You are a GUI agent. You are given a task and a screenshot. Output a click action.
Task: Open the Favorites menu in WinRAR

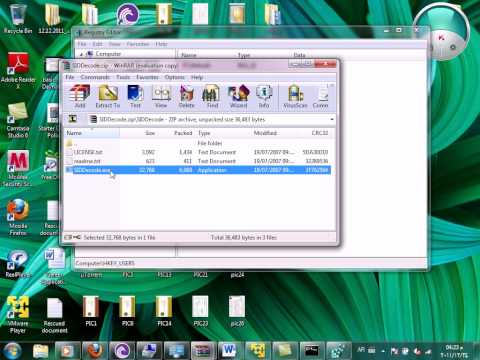(x=147, y=77)
